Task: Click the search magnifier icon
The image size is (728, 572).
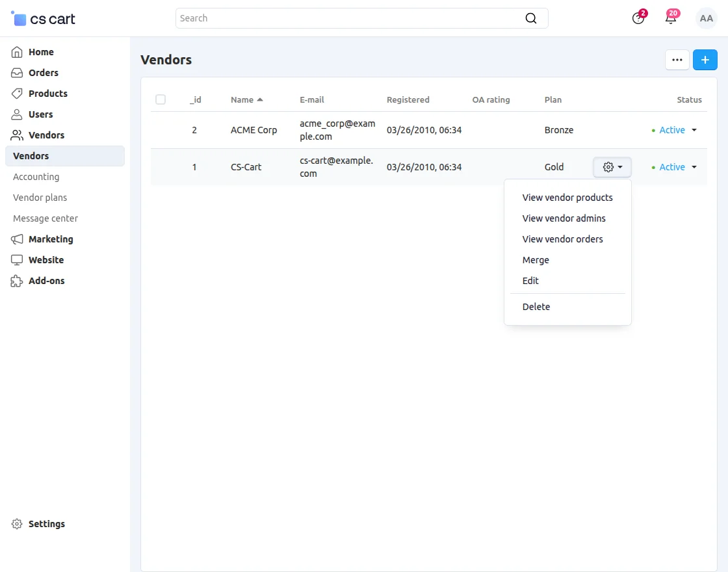Action: coord(531,18)
